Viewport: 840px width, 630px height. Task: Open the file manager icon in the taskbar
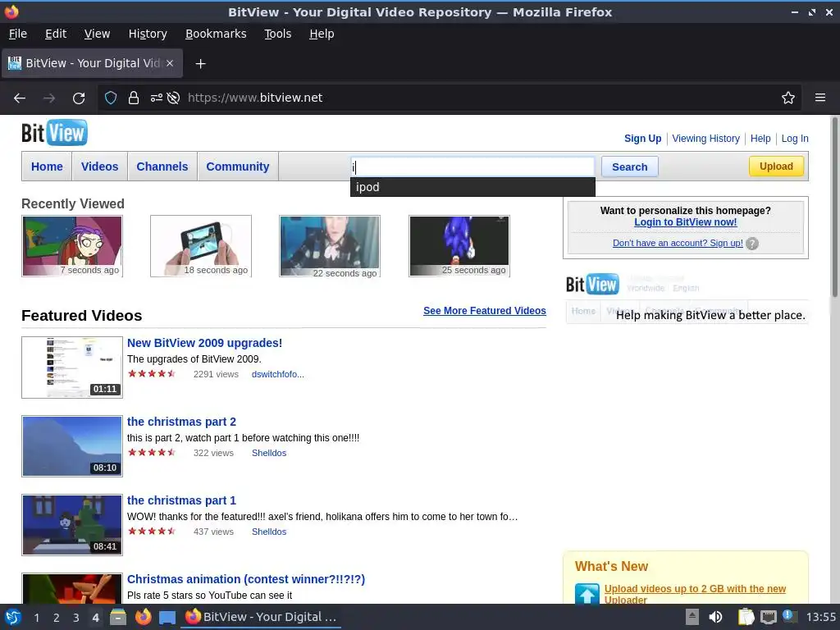pos(118,617)
